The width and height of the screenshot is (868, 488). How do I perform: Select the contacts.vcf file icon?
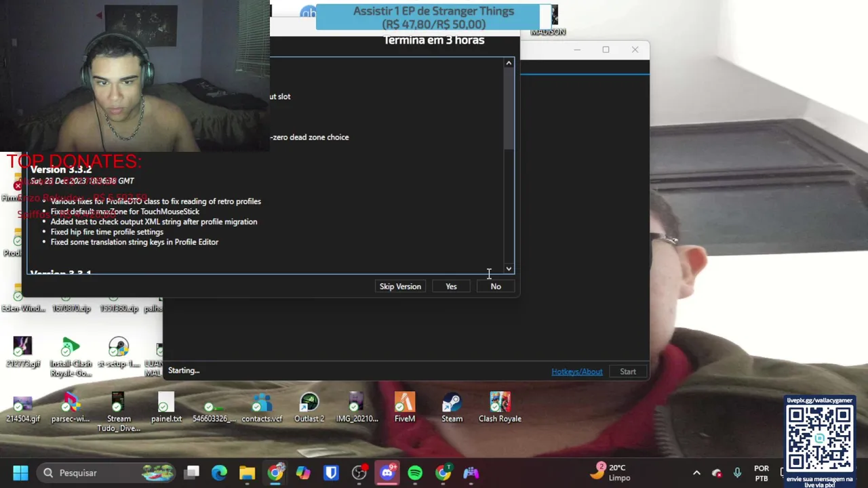pyautogui.click(x=262, y=407)
